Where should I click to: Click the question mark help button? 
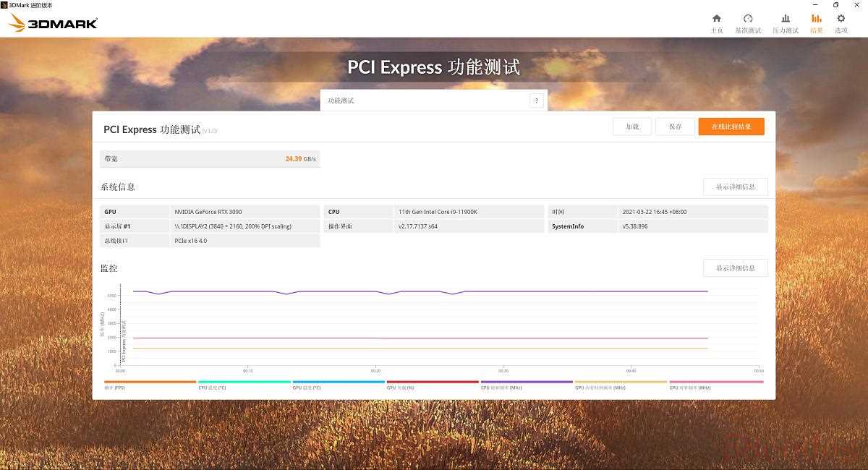coord(536,101)
